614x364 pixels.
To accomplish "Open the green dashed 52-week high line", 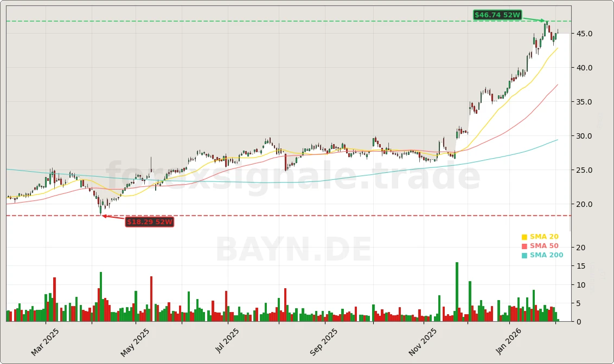I will [x=271, y=21].
